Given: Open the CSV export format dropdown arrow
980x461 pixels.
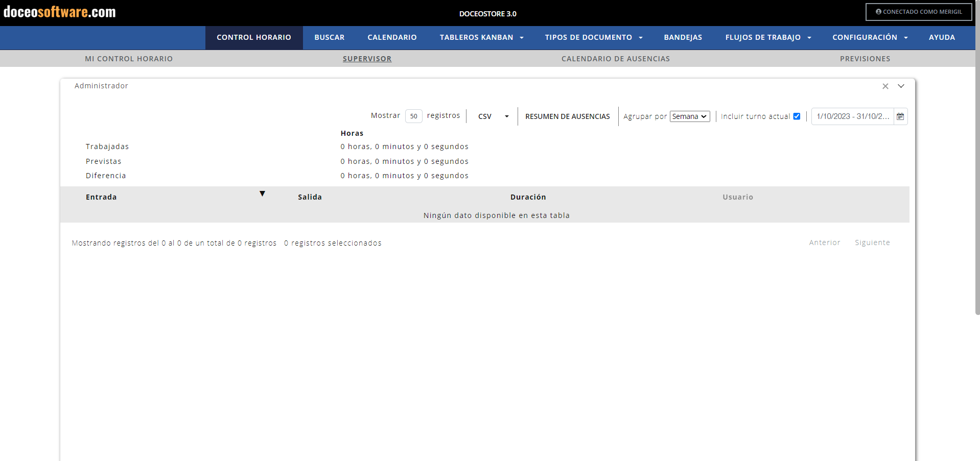Looking at the screenshot, I should 506,116.
